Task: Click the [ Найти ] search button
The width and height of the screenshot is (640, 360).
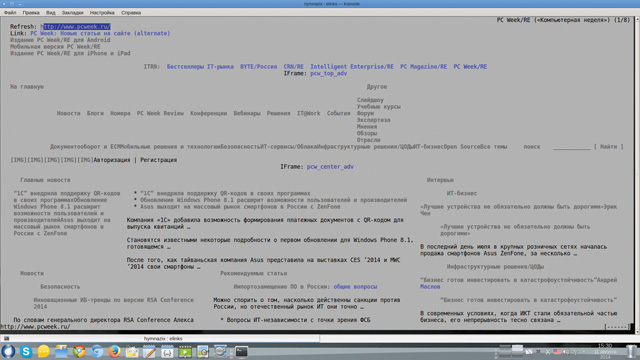Action: (609, 147)
